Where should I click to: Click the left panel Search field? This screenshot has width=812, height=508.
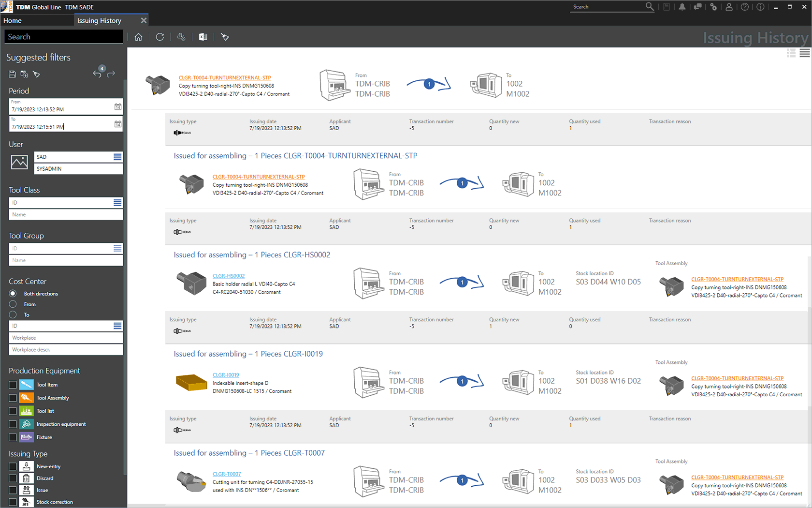click(64, 37)
